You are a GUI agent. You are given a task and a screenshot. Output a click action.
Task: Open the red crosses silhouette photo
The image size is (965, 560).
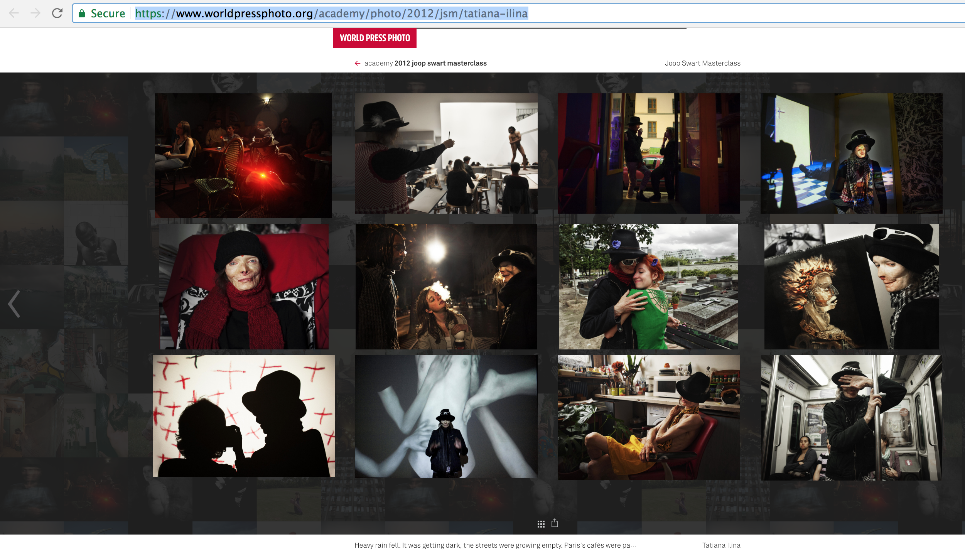point(244,416)
